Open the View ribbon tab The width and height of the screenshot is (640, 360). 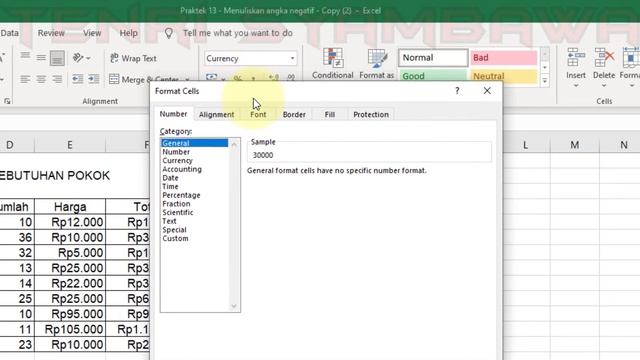click(92, 33)
